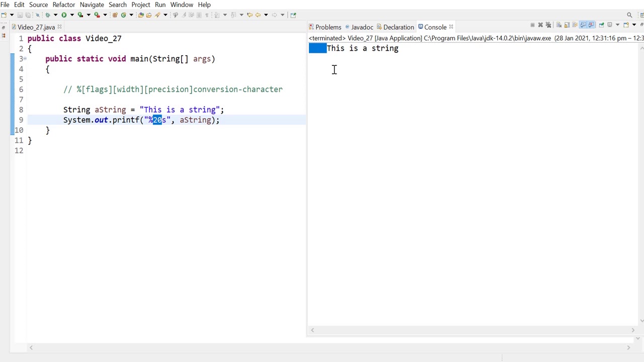Toggle console Word Wrap

[575, 25]
